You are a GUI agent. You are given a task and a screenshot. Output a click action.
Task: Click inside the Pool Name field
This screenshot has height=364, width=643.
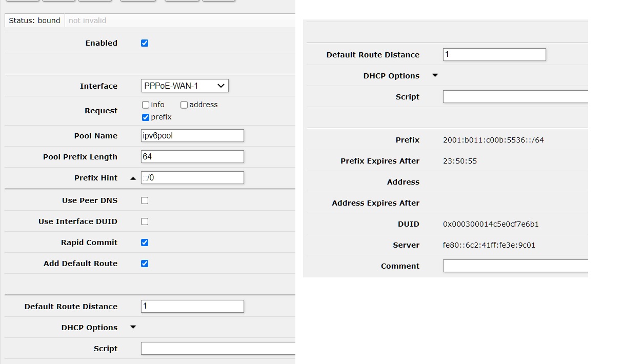coord(192,135)
